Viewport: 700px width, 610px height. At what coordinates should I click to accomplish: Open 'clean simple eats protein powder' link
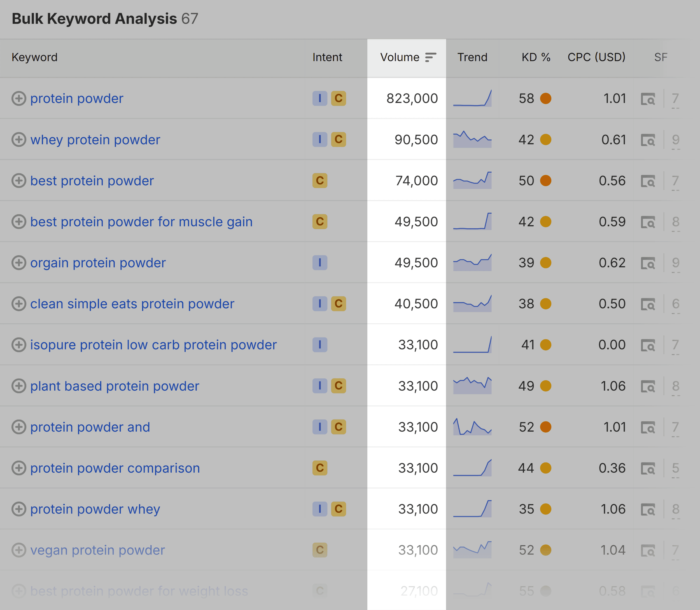pyautogui.click(x=132, y=304)
